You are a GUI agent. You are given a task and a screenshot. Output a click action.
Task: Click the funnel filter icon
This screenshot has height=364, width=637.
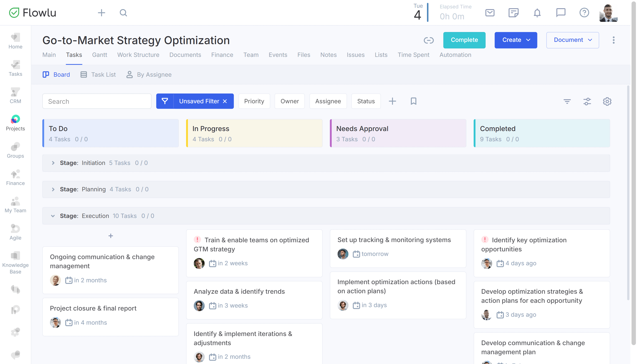tap(165, 101)
